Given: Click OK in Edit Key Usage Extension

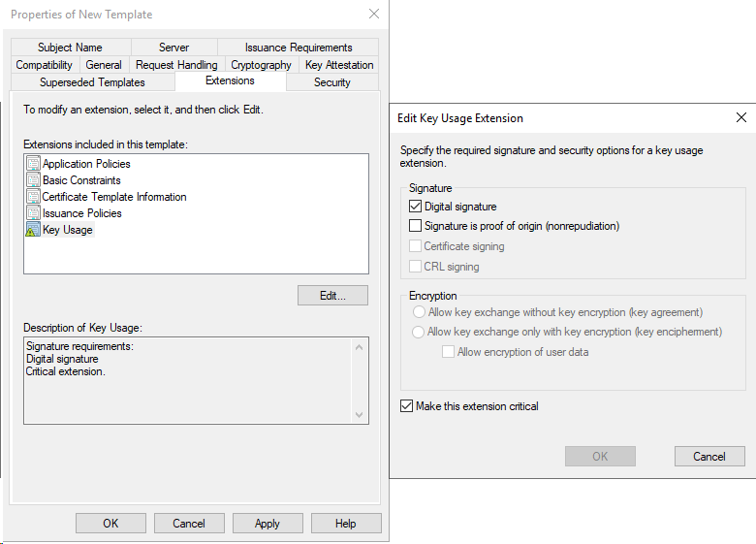Looking at the screenshot, I should coord(600,456).
